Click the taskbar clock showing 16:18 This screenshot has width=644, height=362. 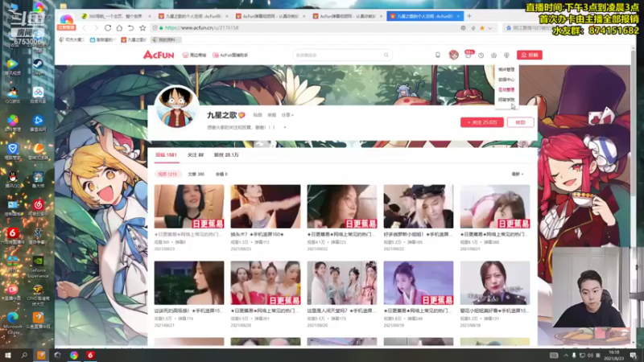tap(614, 356)
